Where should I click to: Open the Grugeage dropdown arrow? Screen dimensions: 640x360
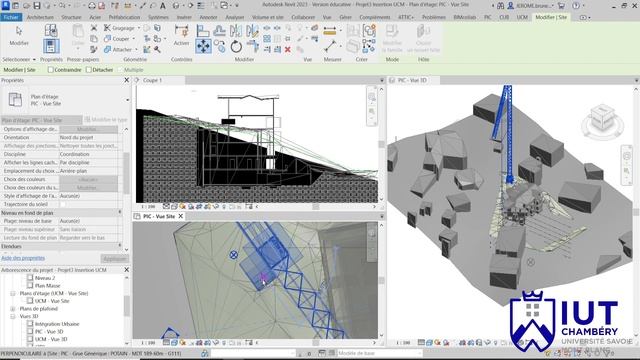pos(139,28)
